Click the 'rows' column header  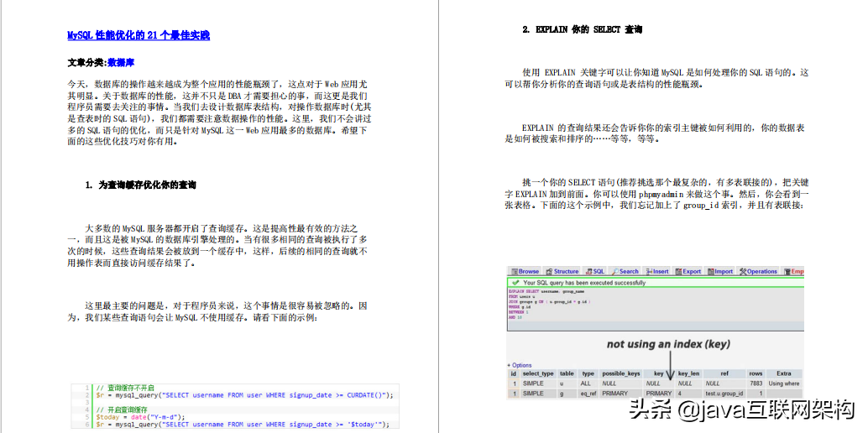756,373
